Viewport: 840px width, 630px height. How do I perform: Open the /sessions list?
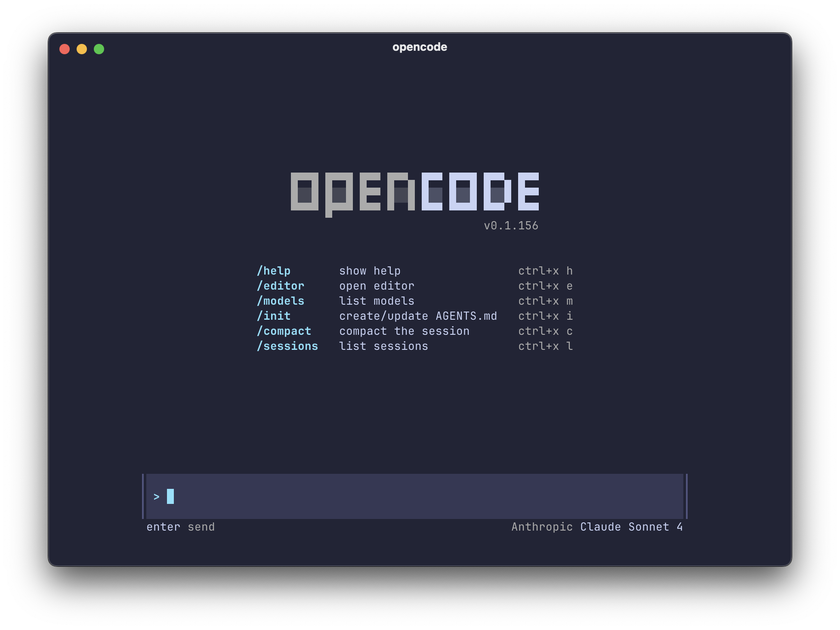point(287,346)
